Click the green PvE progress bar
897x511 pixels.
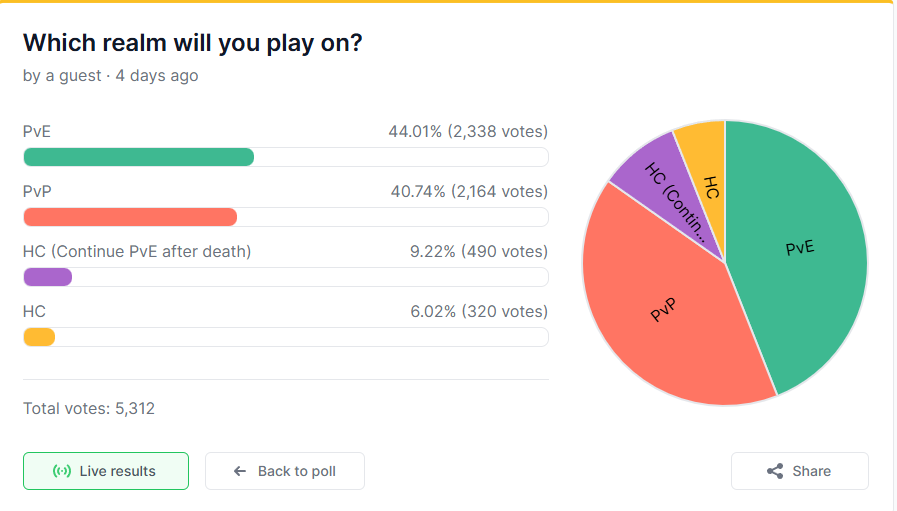(138, 157)
